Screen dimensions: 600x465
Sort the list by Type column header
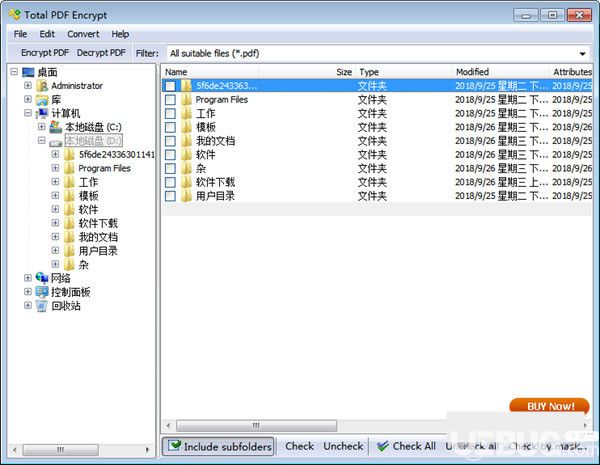coord(404,72)
